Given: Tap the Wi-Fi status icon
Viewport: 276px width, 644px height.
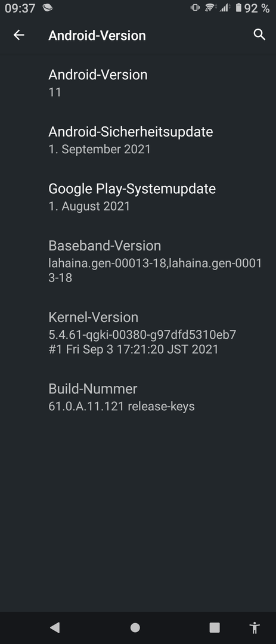Looking at the screenshot, I should point(210,7).
